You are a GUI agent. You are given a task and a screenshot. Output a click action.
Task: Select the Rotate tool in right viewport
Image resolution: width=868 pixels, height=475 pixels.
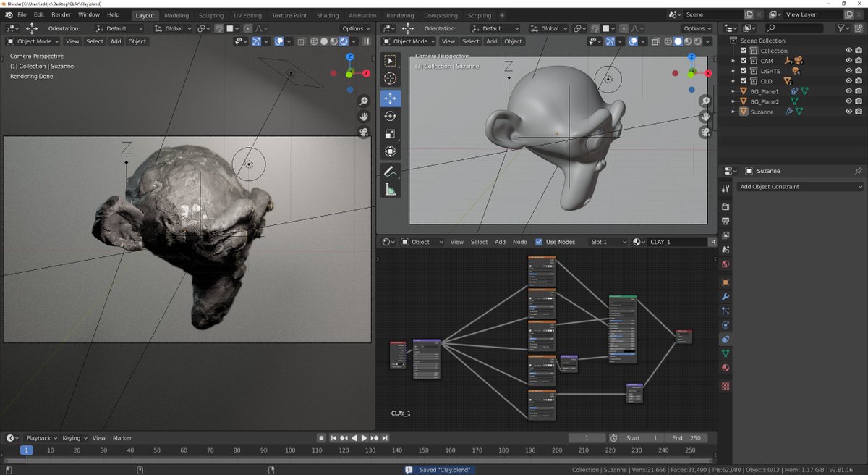pos(390,116)
